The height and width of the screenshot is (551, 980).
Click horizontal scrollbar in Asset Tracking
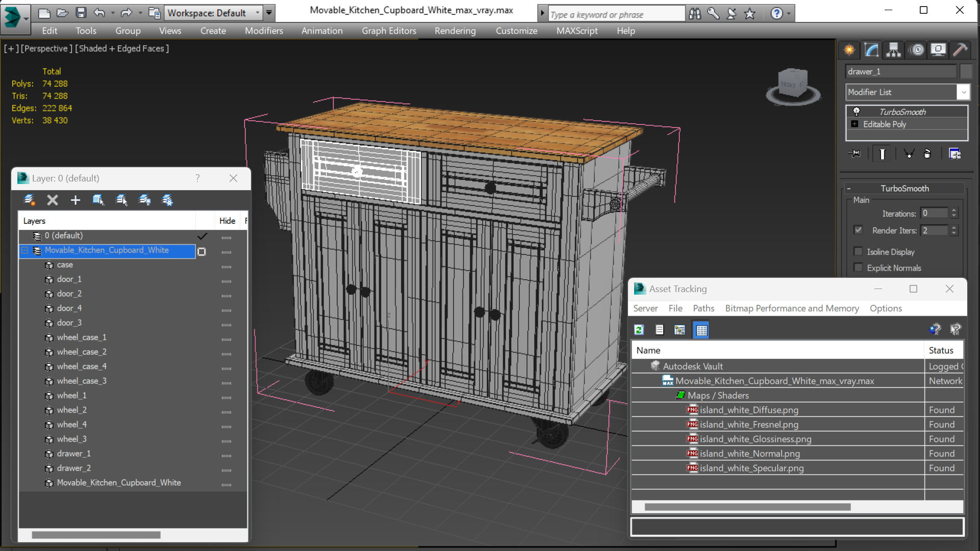click(x=747, y=507)
